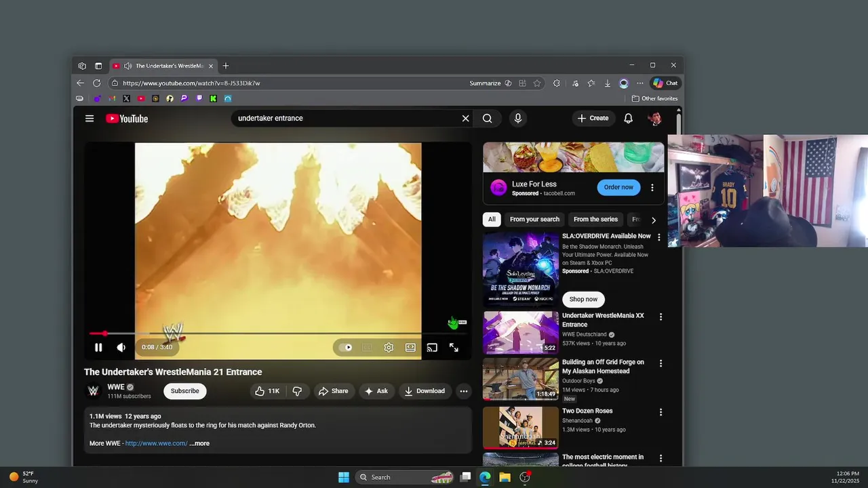Expand description with '...more'
This screenshot has width=868, height=488.
(199, 443)
